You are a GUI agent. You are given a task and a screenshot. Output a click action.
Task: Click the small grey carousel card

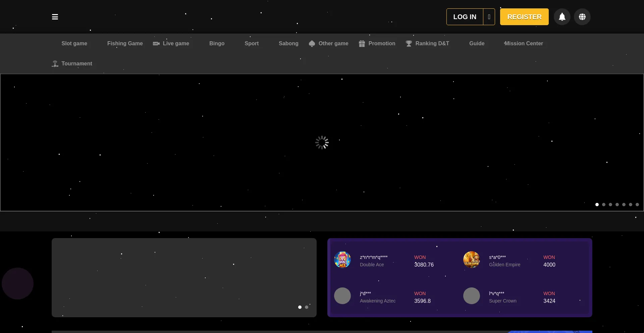(x=184, y=278)
